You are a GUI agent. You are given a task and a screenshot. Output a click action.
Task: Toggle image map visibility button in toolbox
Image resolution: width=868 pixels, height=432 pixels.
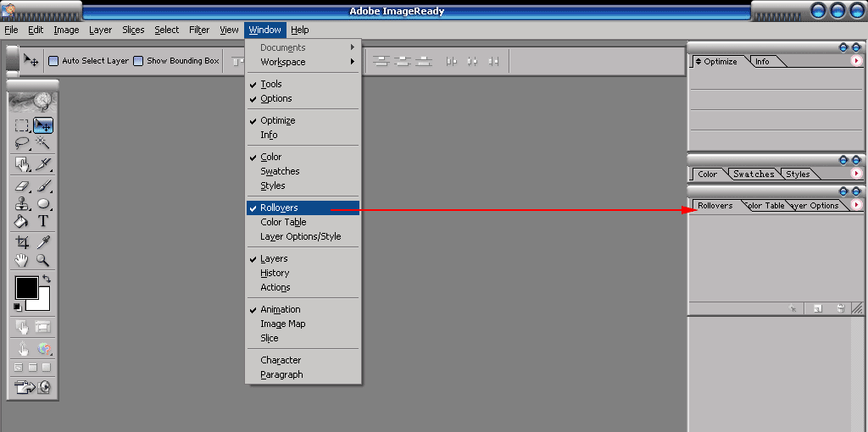23,328
